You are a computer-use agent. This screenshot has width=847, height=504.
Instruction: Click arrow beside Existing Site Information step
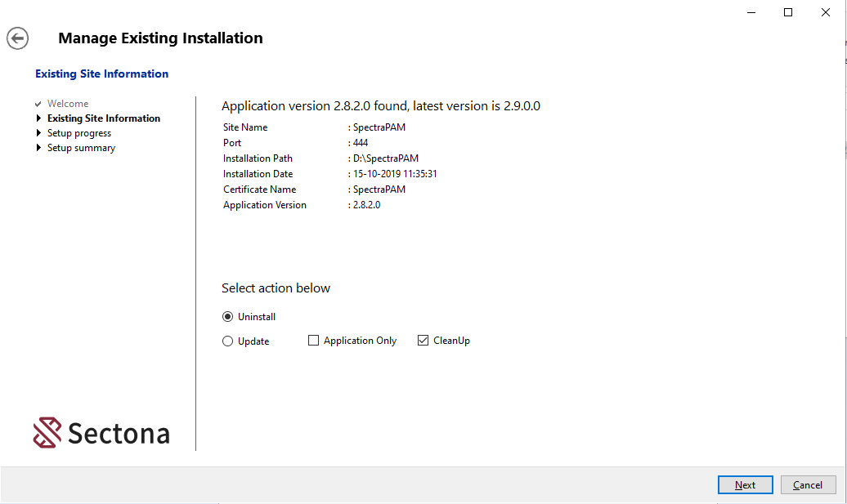(38, 118)
